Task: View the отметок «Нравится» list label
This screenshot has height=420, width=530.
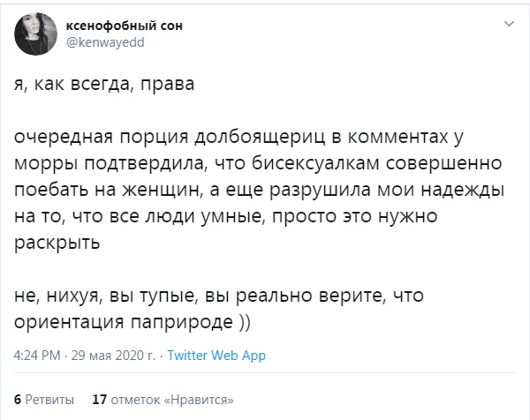Action: 172,400
